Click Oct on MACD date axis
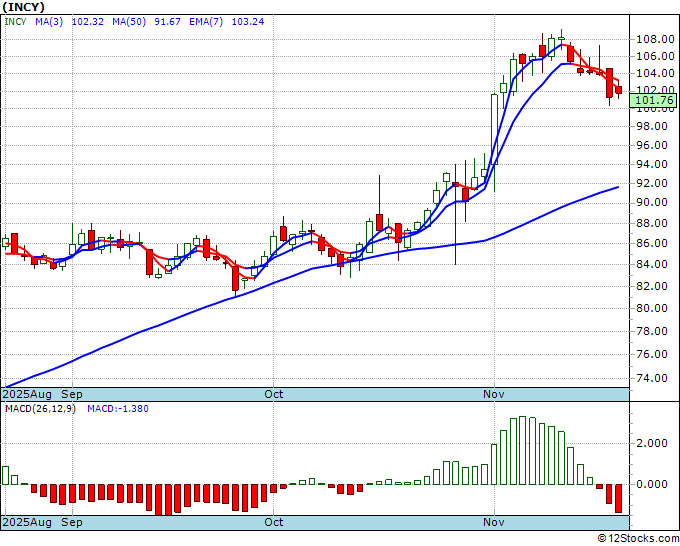 [274, 522]
